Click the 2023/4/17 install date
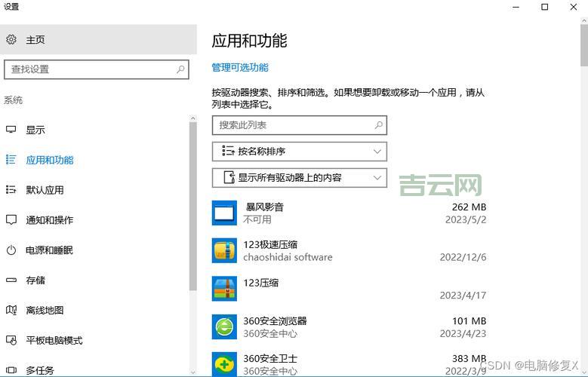The width and height of the screenshot is (588, 377). point(463,296)
